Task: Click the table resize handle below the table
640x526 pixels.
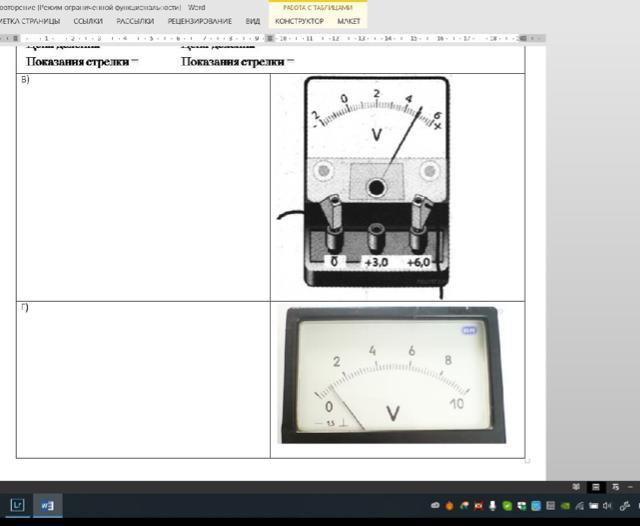Action: 527,461
